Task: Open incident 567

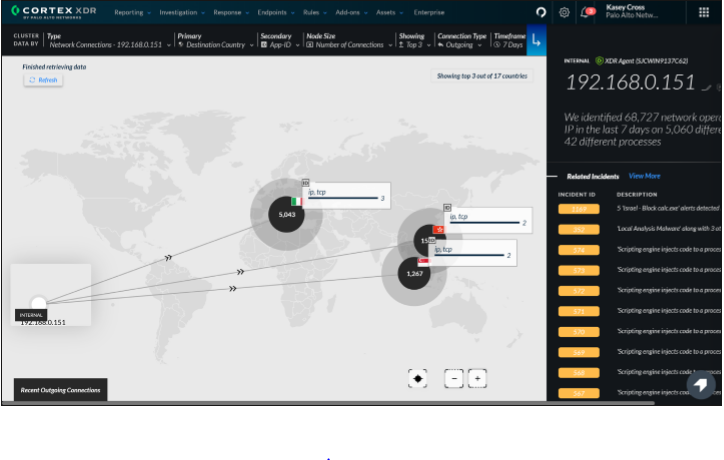Action: tap(579, 393)
